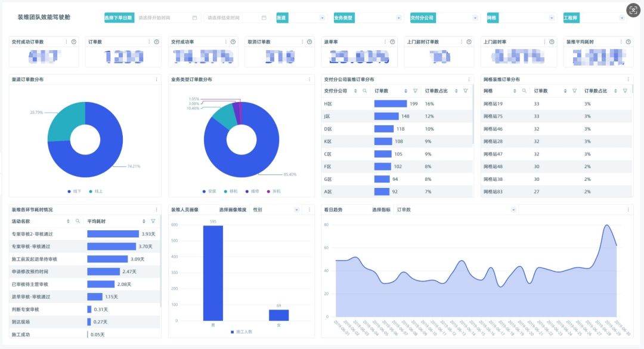This screenshot has height=349, width=644.
Task: Open more options on 渠道订单数分布 panel
Action: pos(156,79)
